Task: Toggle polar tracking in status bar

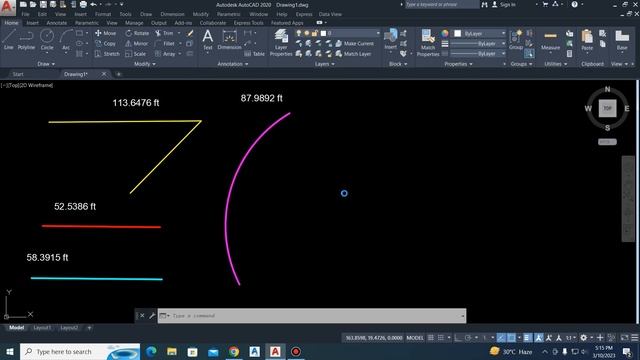Action: tap(468, 338)
